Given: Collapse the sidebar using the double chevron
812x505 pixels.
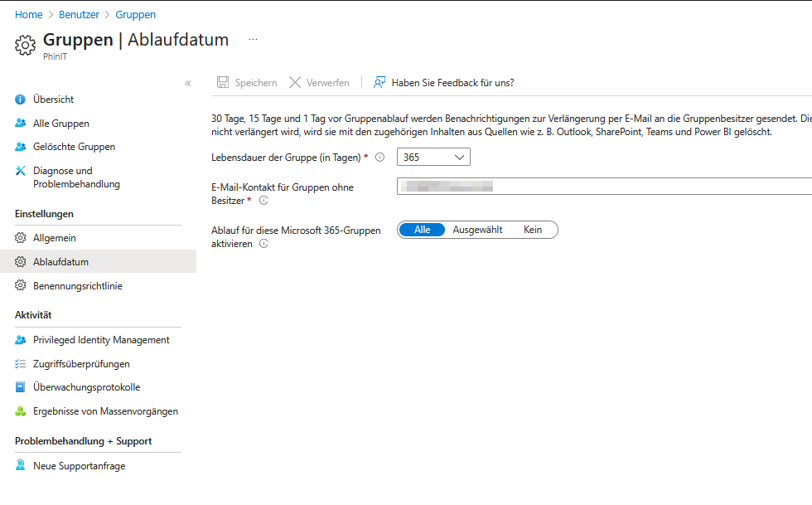Looking at the screenshot, I should (188, 83).
